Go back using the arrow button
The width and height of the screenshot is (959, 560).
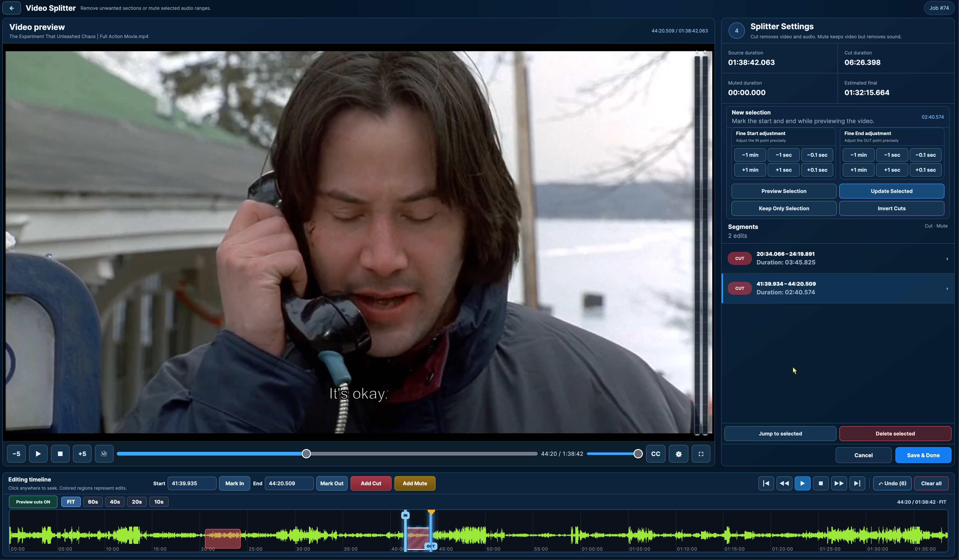12,8
